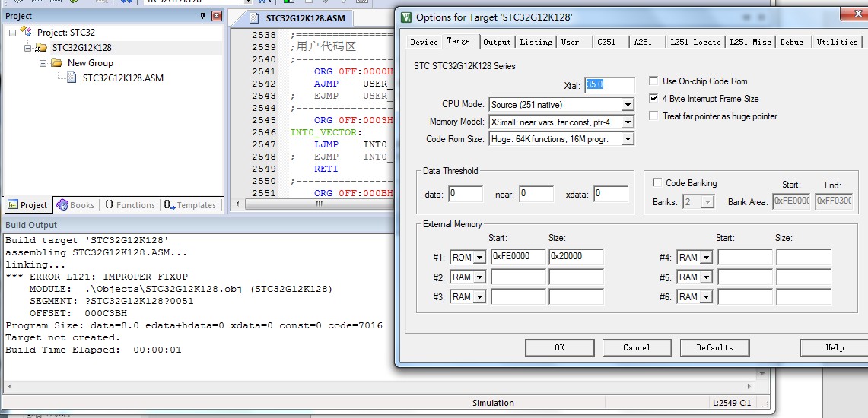Viewport: 868px width, 418px height.
Task: Click the xdata threshold input field
Action: coord(611,194)
